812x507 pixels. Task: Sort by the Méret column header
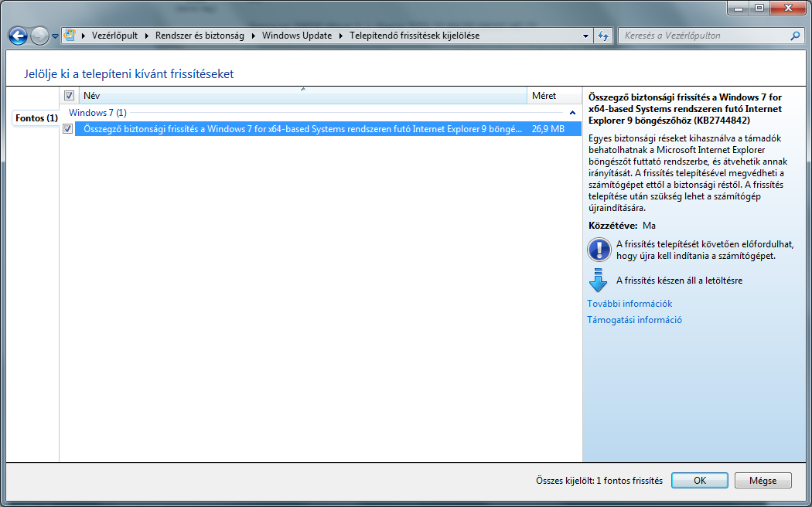554,96
